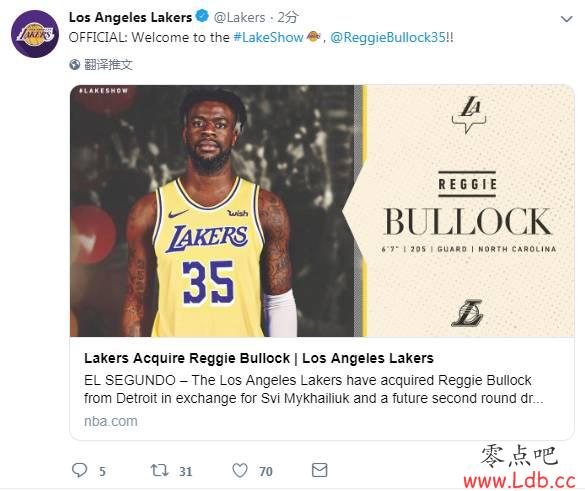
Task: Open Los Angeles Lakers account name
Action: [x=130, y=17]
